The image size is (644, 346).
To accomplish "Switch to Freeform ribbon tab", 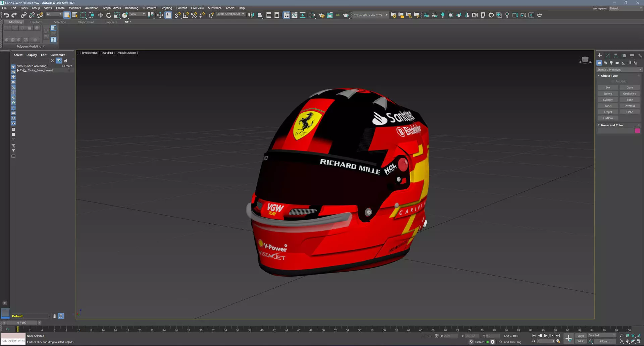I will [36, 22].
